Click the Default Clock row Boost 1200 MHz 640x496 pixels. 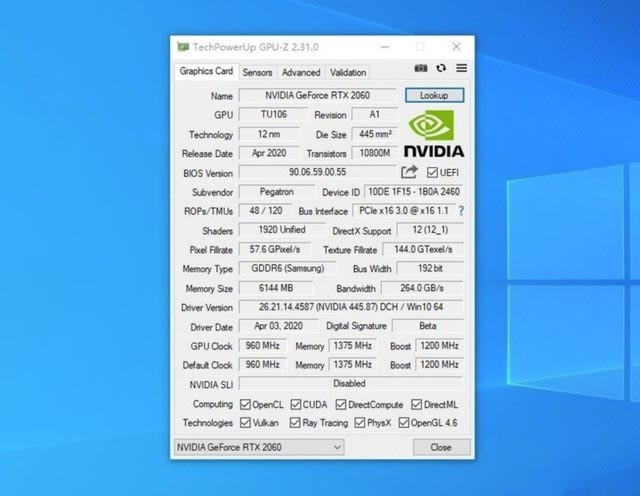coord(440,364)
